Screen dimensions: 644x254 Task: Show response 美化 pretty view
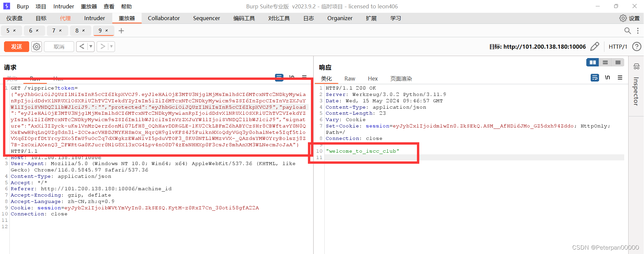point(326,79)
